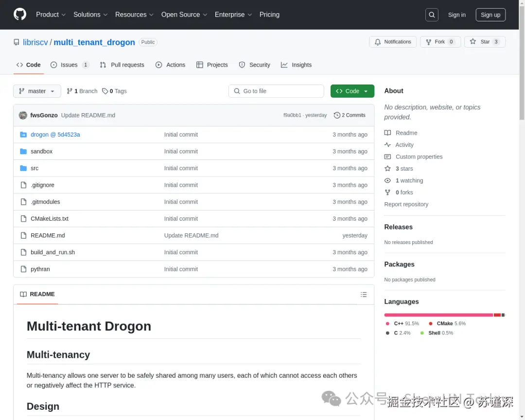Click the CMake red language dot

pyautogui.click(x=431, y=324)
